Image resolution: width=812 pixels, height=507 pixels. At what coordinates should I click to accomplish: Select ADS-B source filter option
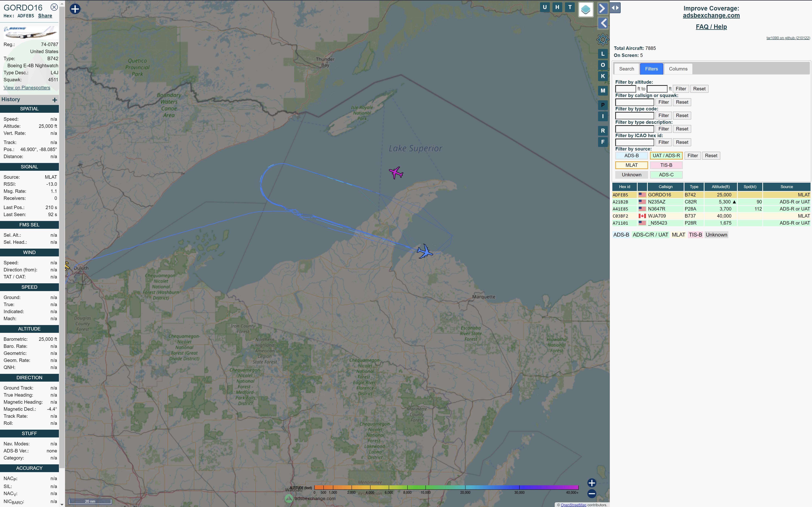pos(631,156)
